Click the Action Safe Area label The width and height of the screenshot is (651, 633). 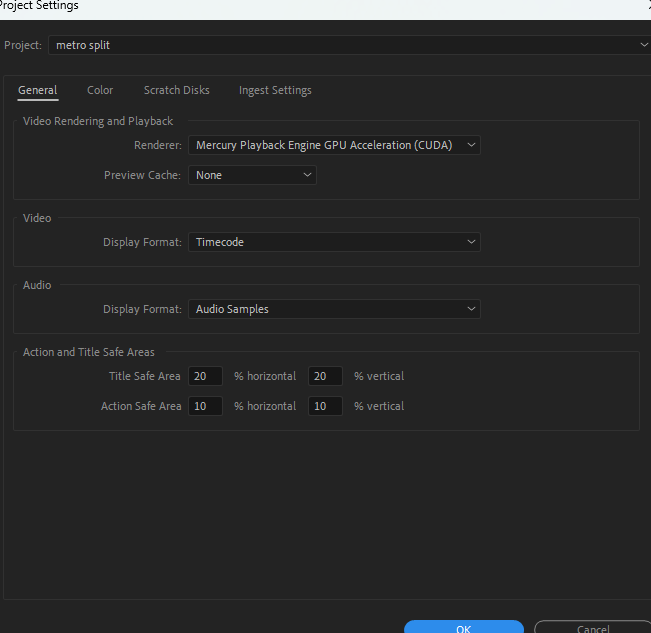tap(141, 406)
